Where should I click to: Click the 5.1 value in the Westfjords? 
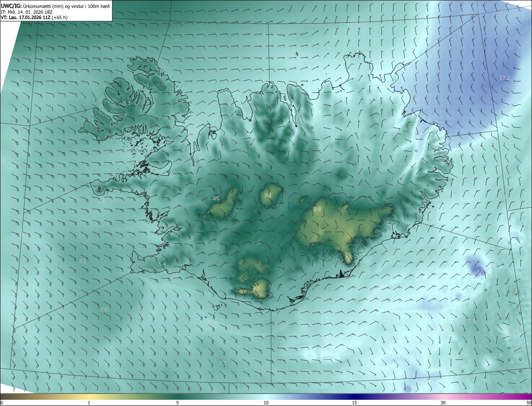coord(127,103)
